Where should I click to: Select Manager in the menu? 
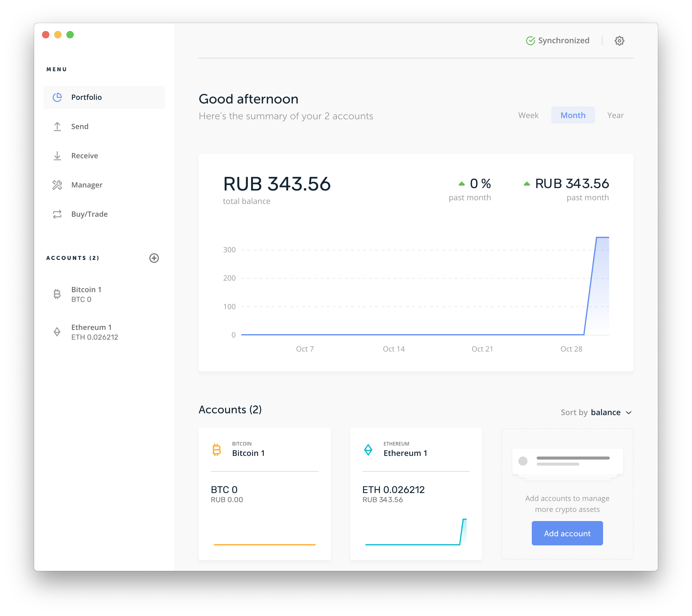104,185
